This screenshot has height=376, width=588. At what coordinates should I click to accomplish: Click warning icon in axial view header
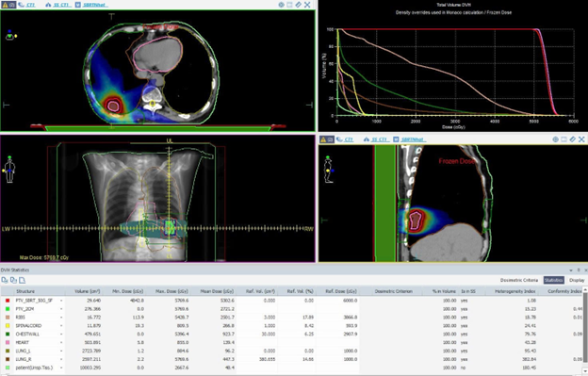(8, 5)
